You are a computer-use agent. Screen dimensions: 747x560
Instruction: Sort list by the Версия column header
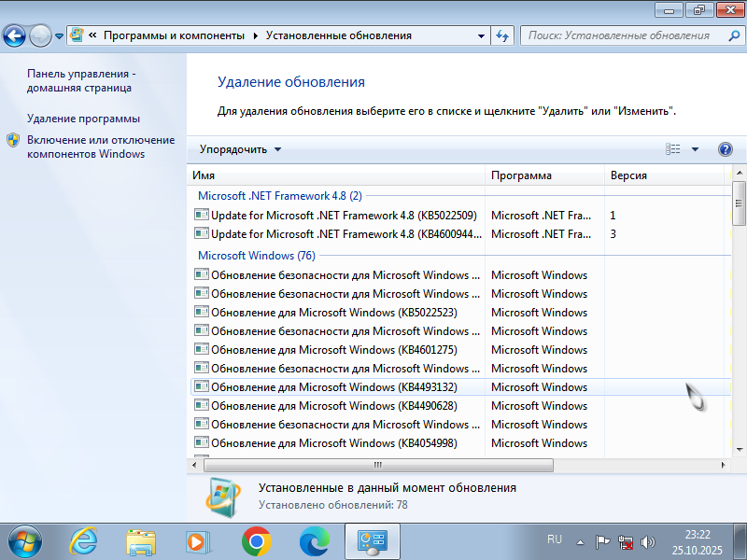(x=628, y=175)
